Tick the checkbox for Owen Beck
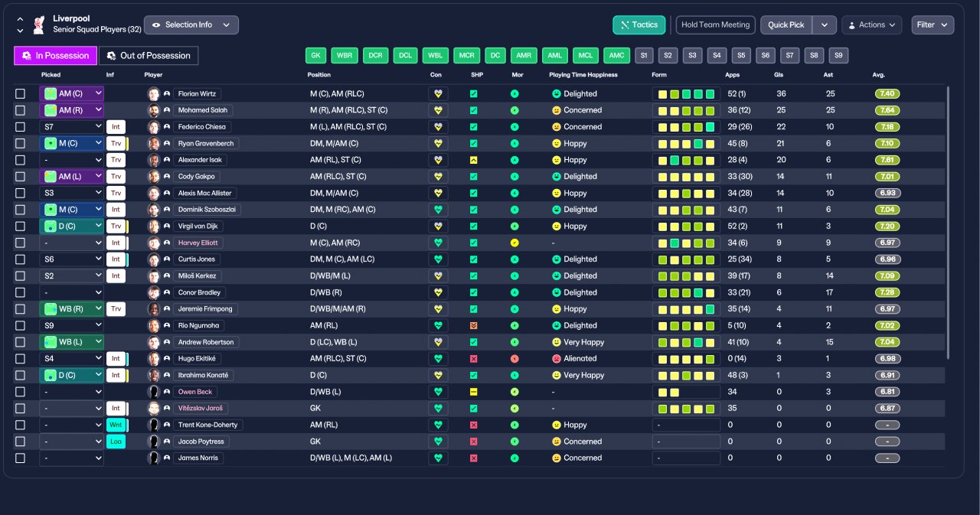This screenshot has width=980, height=515. (21, 392)
